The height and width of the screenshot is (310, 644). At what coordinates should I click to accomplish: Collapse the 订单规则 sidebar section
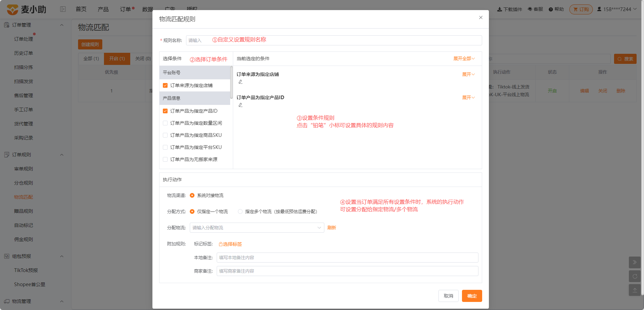click(62, 155)
